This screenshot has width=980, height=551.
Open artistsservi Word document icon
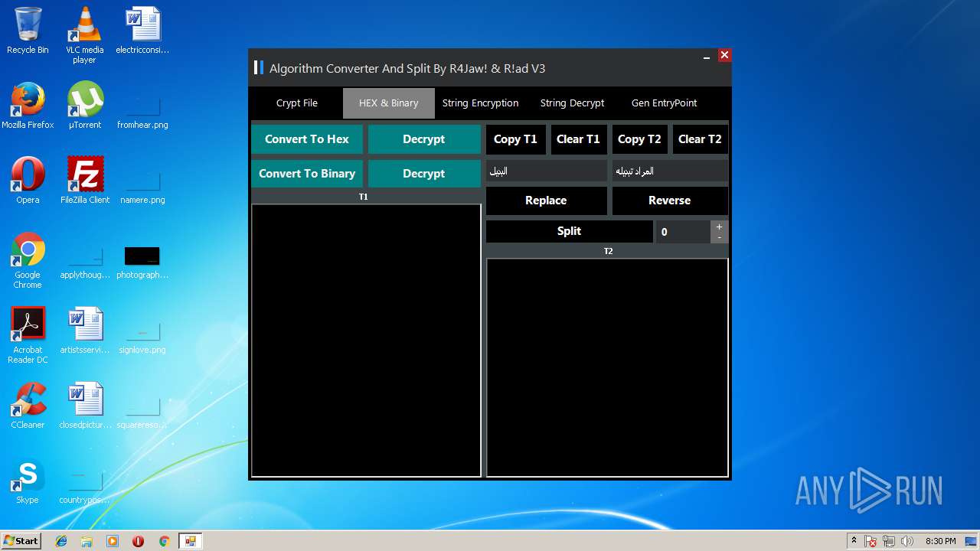tap(85, 331)
